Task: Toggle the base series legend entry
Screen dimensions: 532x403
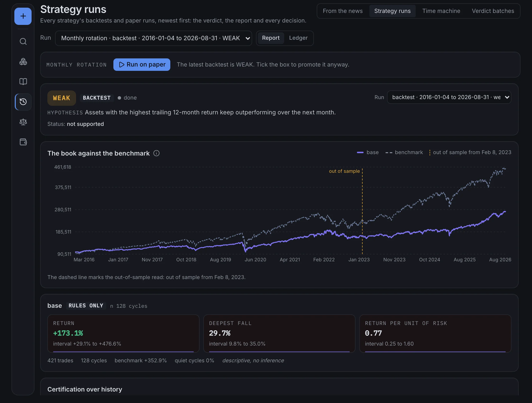Action: [x=367, y=152]
